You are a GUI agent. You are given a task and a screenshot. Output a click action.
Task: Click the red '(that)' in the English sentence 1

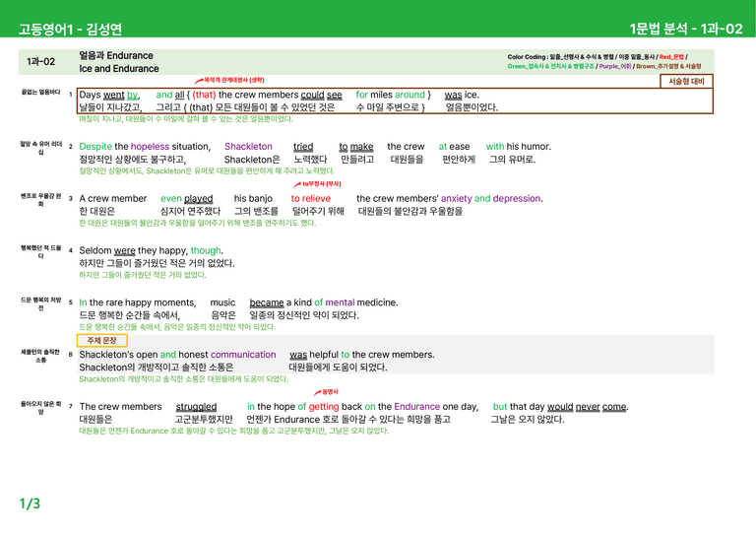coord(204,95)
